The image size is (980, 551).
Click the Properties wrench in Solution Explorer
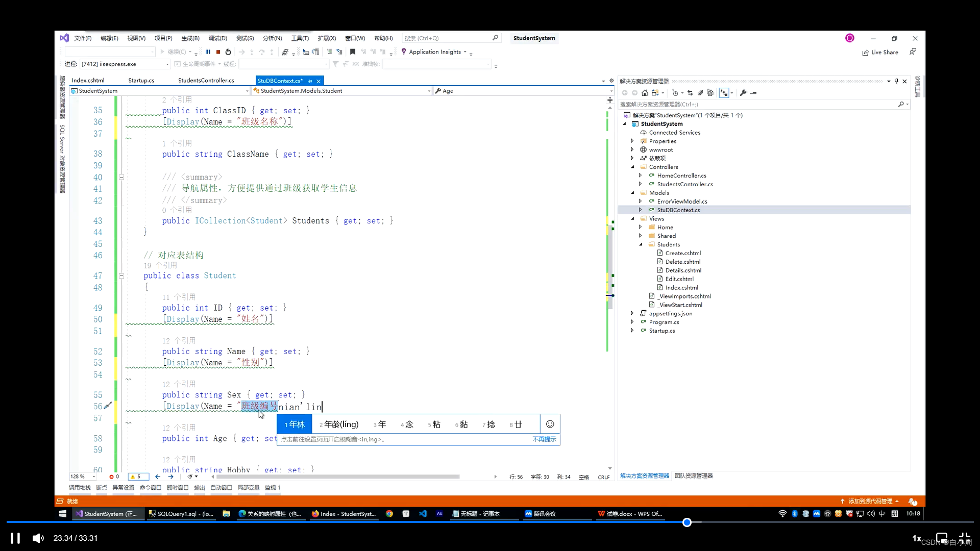click(743, 93)
